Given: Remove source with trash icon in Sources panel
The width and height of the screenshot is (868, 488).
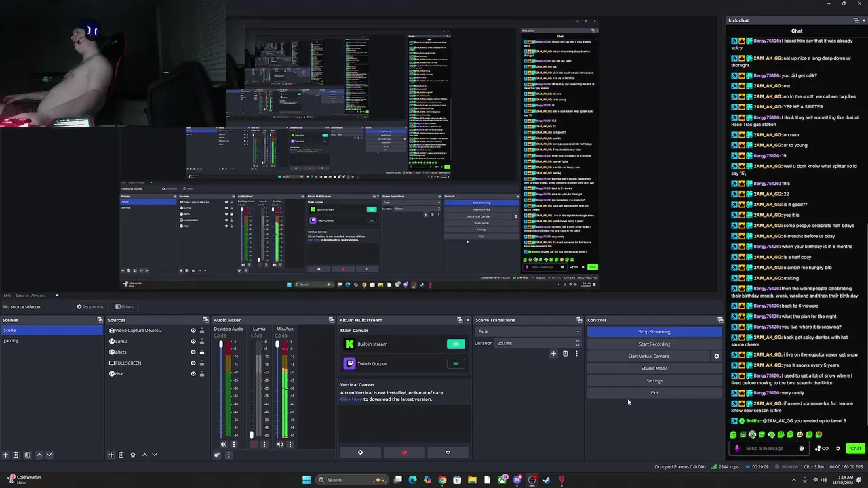Looking at the screenshot, I should (121, 455).
